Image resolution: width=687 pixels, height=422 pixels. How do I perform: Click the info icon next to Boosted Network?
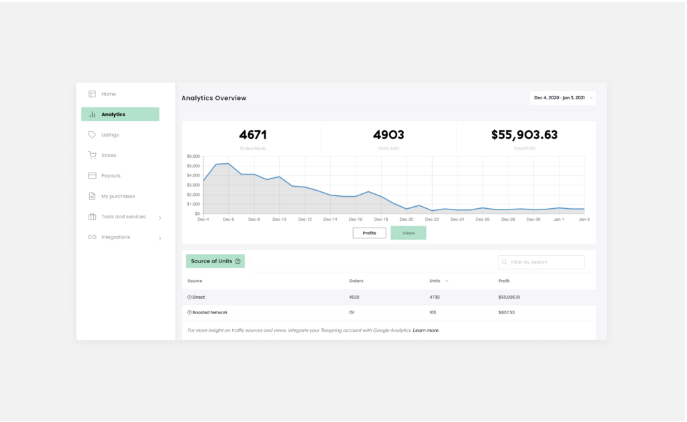tap(189, 312)
